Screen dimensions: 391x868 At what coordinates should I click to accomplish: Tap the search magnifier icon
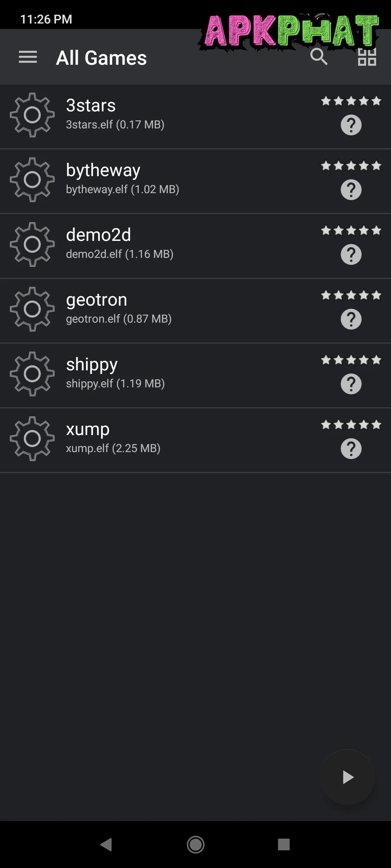click(x=319, y=57)
